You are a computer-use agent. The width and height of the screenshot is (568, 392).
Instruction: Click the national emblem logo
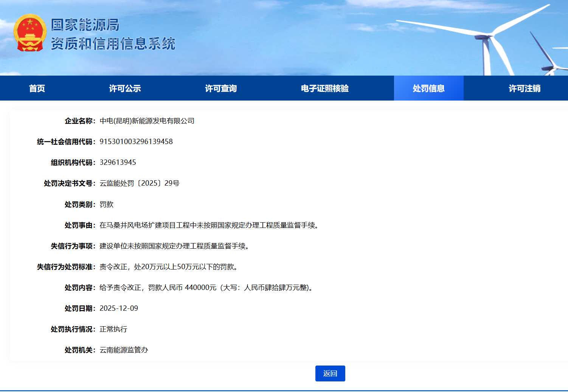coord(30,33)
